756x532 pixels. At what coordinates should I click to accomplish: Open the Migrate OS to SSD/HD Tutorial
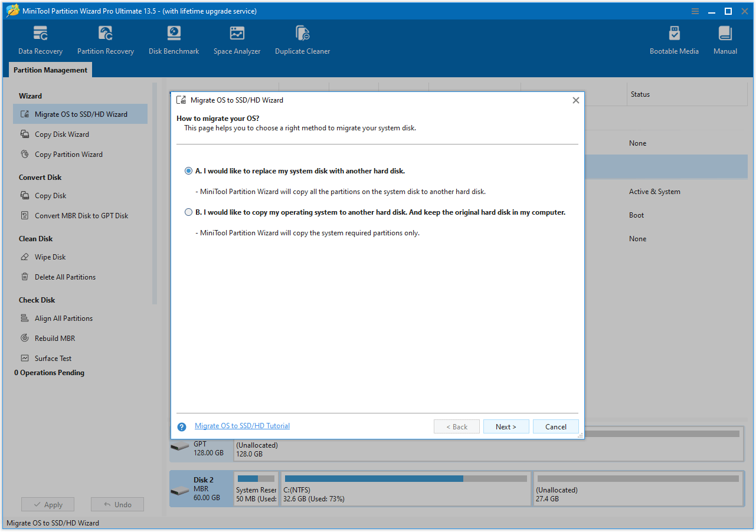[x=242, y=425]
